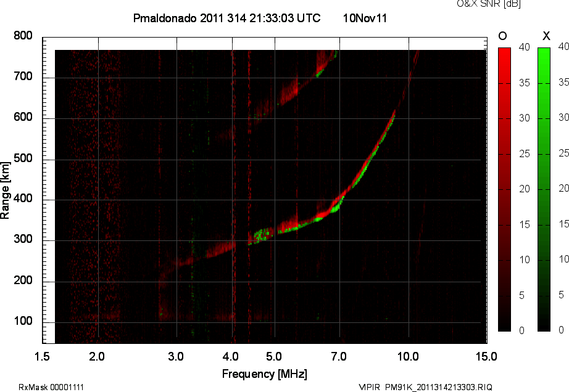Click the RxMask 00001111 text
569x392 pixels.
(51, 387)
